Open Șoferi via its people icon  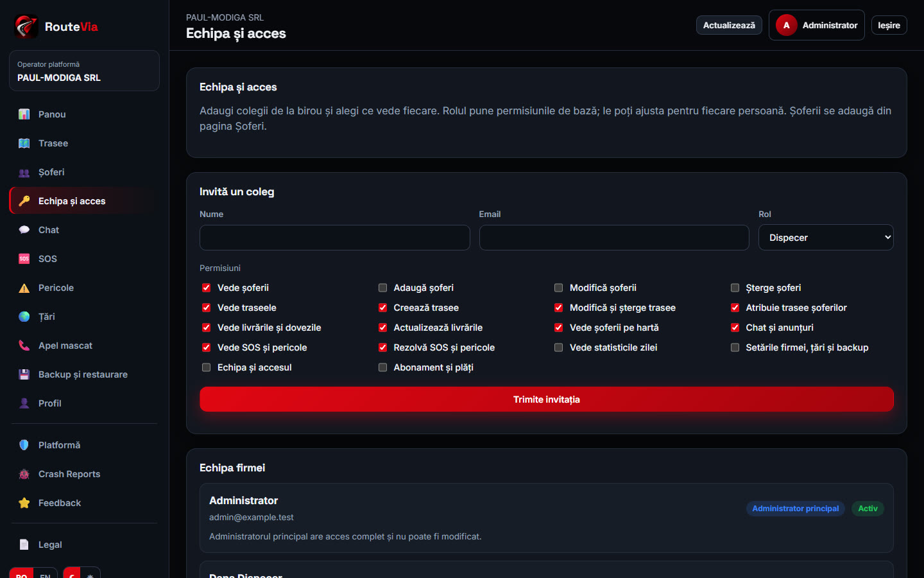point(24,172)
